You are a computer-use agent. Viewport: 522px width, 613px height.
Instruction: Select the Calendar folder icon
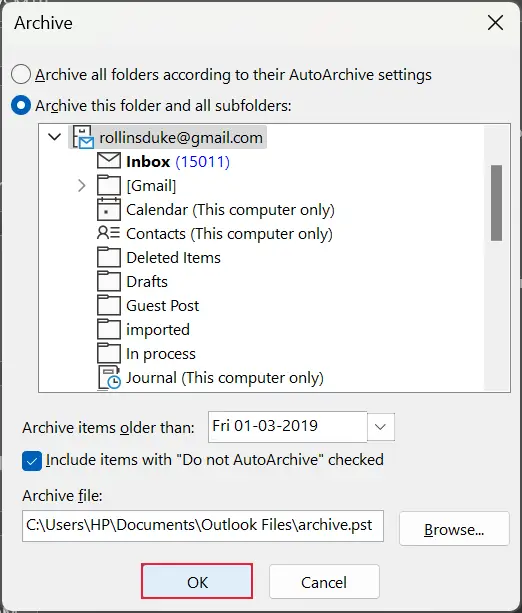click(109, 209)
